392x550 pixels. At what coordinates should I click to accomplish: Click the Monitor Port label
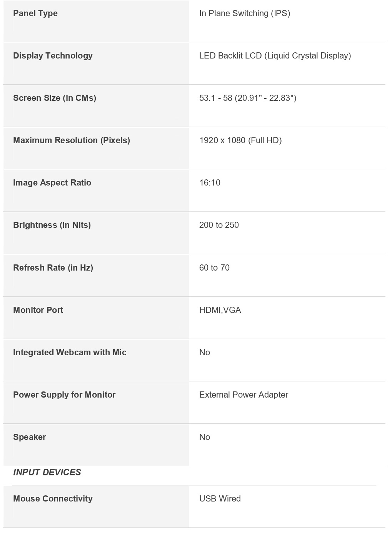38,310
